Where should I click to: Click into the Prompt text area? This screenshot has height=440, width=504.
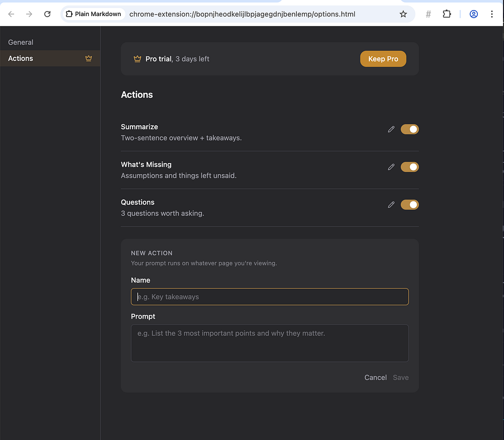270,343
